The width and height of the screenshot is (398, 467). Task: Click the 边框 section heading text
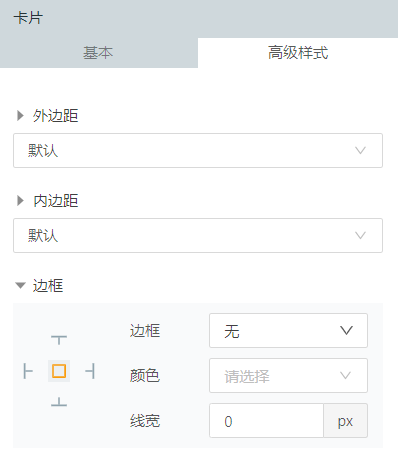48,286
